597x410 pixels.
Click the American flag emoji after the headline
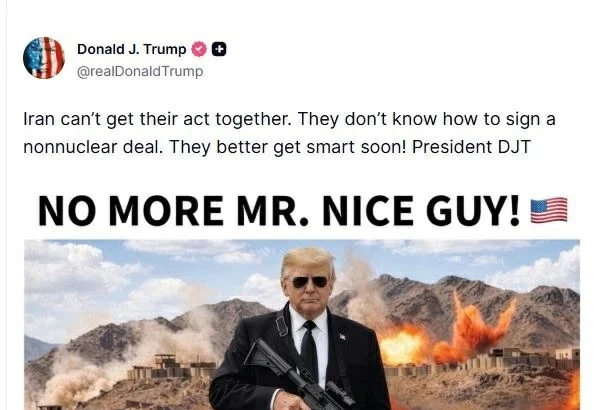coord(549,210)
